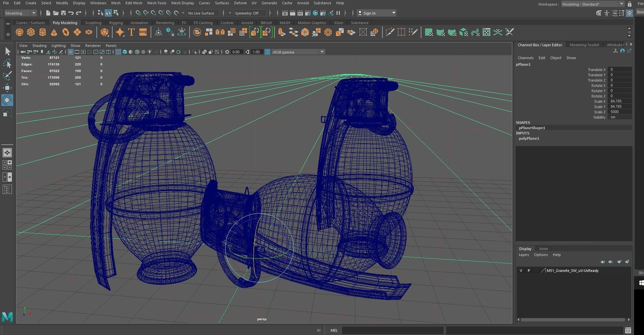The image size is (644, 335).
Task: Open the Platonic solid shelf icon
Action: (x=105, y=32)
